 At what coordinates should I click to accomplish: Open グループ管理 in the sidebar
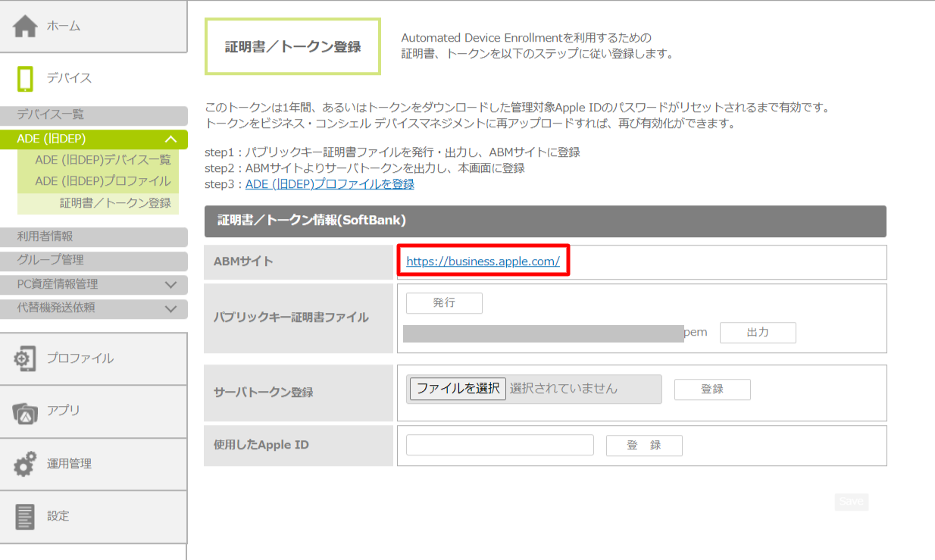click(51, 260)
